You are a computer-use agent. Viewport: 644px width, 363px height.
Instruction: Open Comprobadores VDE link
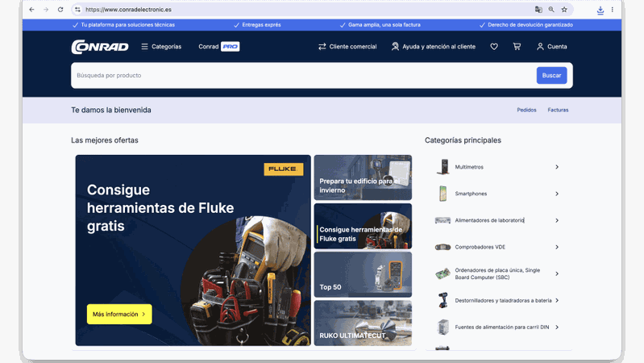pos(480,247)
